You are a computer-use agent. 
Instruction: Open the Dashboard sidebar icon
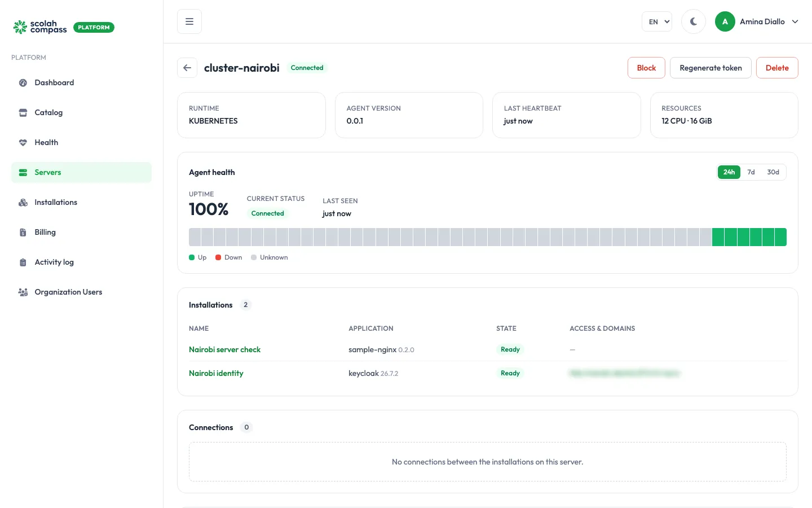tap(23, 83)
